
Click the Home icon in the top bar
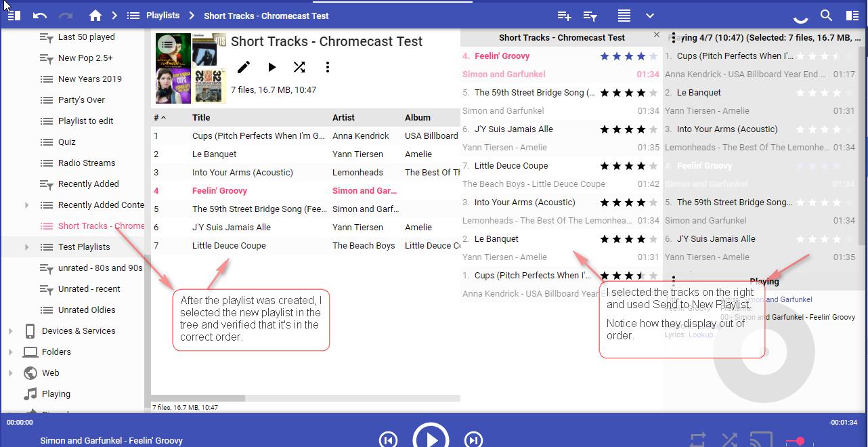95,15
